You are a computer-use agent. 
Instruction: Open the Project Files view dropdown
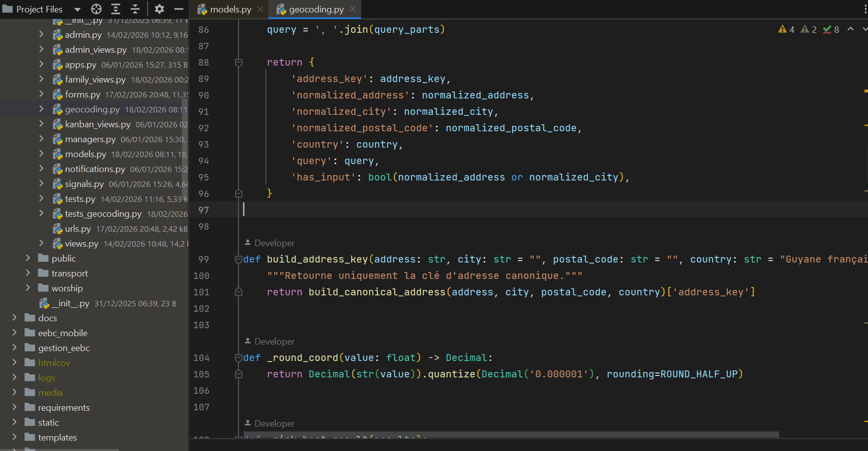(77, 9)
